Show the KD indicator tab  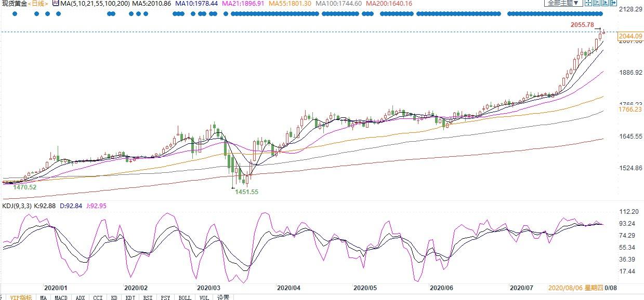pos(114,297)
